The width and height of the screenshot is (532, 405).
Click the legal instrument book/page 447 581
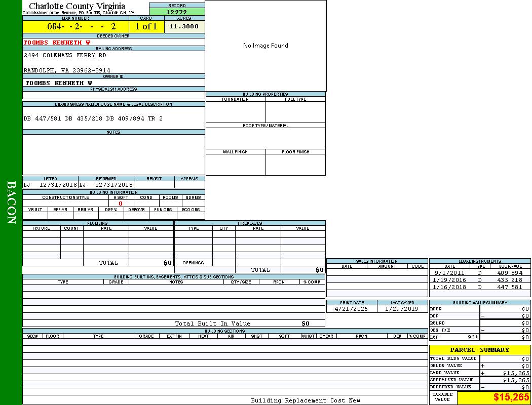pos(509,287)
